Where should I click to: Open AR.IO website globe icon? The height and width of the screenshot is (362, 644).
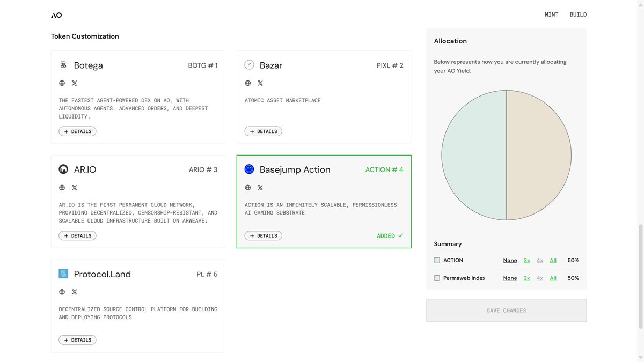click(x=62, y=188)
